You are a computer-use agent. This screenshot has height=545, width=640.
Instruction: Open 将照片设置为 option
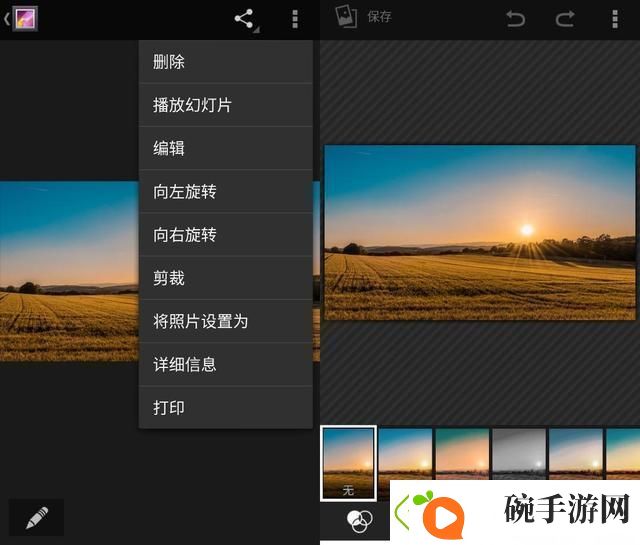coord(226,321)
